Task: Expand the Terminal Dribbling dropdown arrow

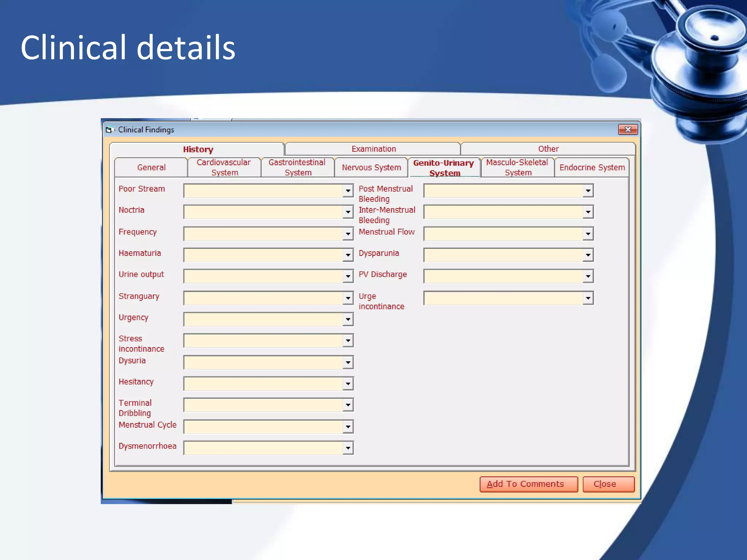Action: tap(348, 405)
